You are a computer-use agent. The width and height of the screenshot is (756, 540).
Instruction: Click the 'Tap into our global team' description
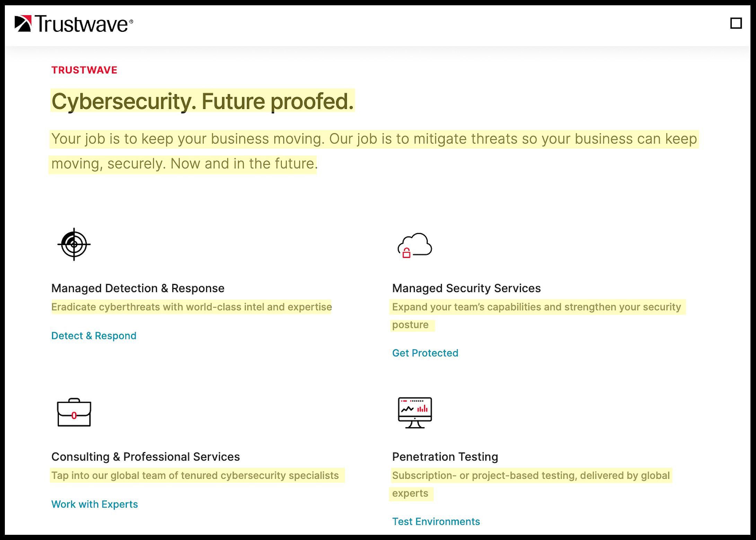pos(195,476)
